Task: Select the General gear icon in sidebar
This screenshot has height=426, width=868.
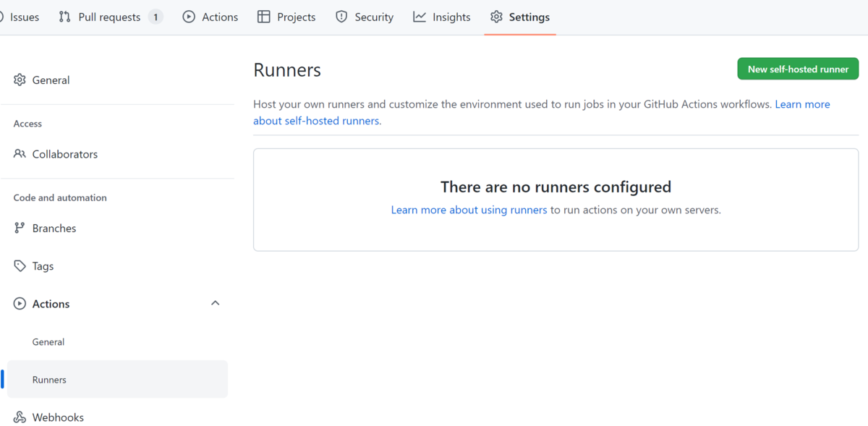Action: [20, 80]
